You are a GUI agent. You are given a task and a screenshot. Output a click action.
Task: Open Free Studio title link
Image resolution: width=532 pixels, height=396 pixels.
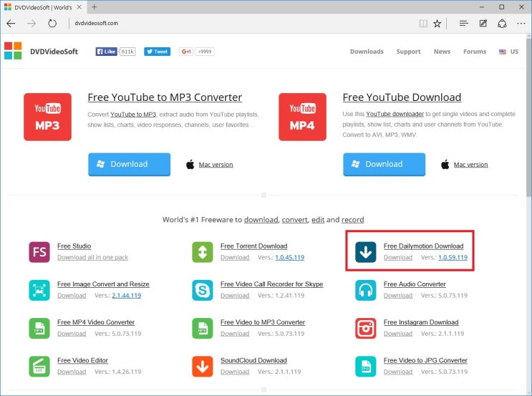tap(74, 246)
